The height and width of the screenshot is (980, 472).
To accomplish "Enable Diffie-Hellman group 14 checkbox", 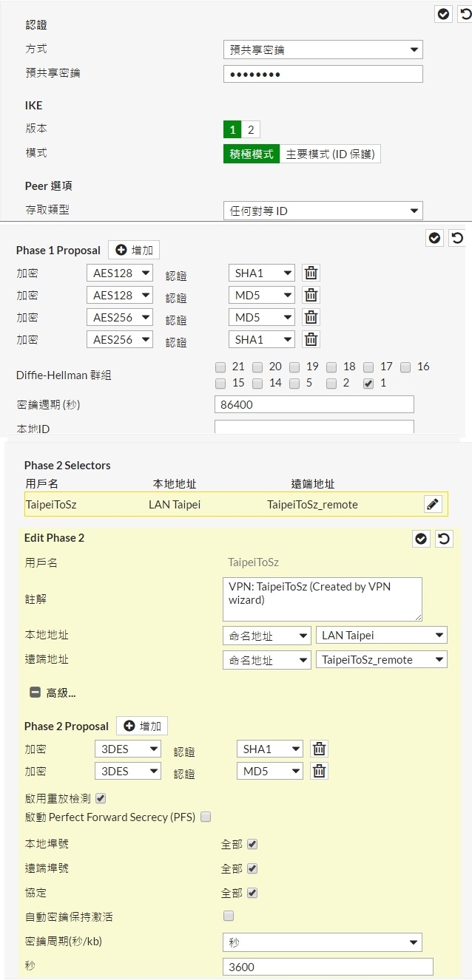I will 257,384.
